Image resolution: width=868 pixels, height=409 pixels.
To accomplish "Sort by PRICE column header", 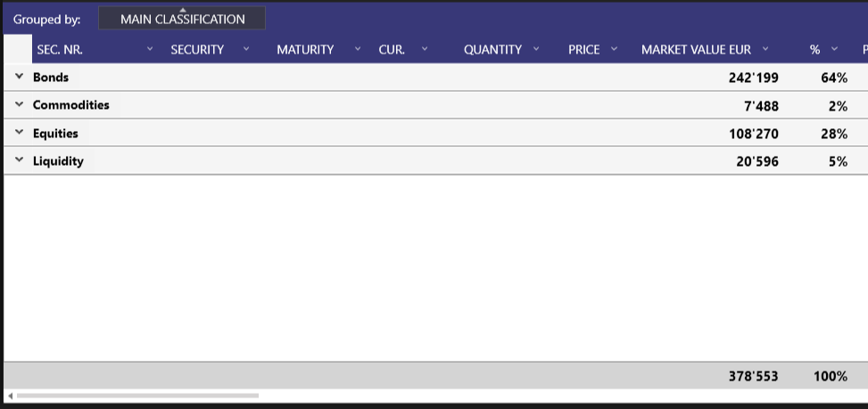I will (x=584, y=50).
